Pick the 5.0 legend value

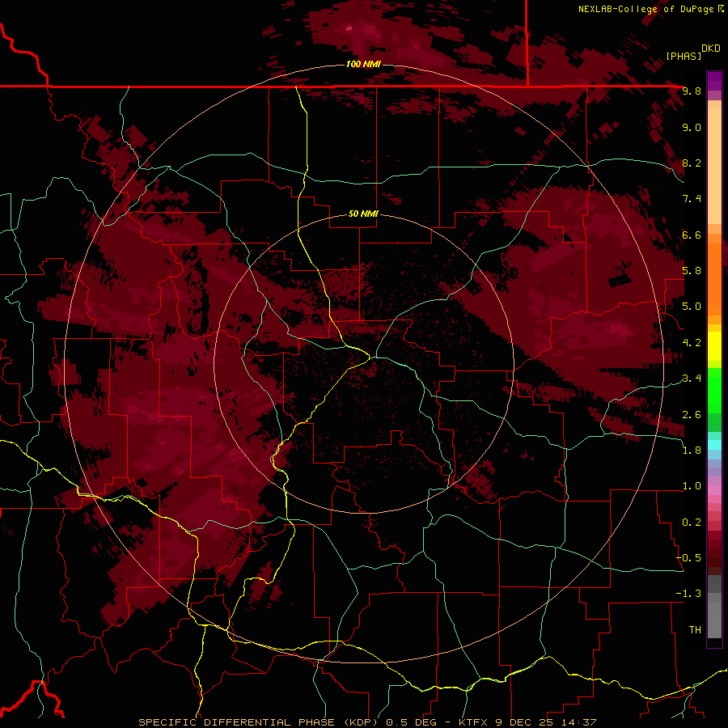click(692, 307)
